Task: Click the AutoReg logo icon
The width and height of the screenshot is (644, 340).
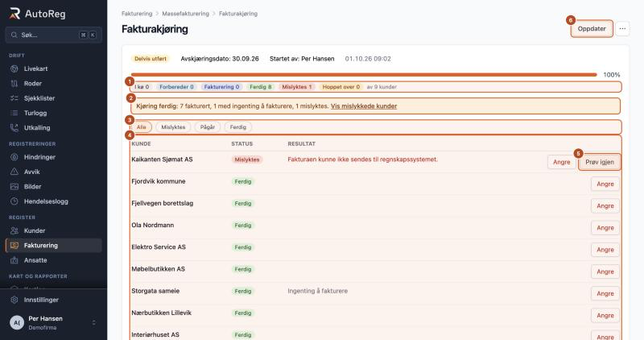Action: (14, 14)
